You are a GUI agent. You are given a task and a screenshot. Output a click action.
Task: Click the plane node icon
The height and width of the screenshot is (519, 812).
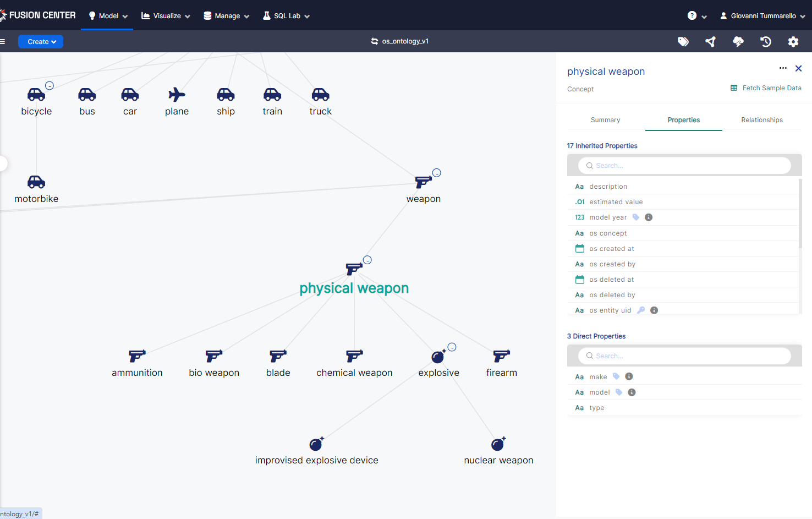click(x=177, y=95)
